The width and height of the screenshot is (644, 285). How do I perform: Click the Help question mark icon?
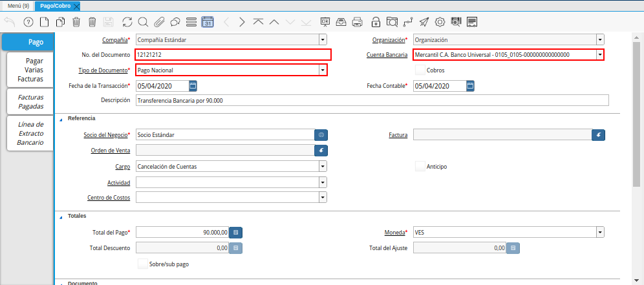(28, 22)
